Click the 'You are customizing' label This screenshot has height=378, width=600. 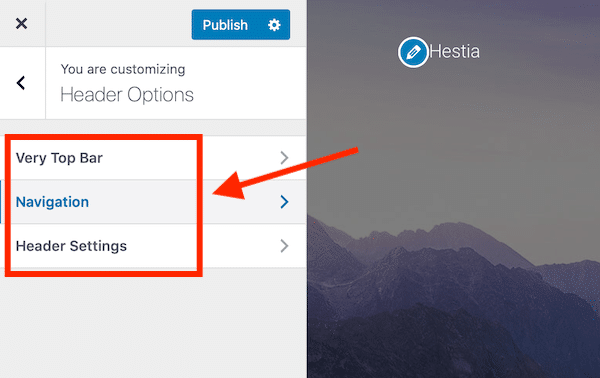(x=123, y=69)
